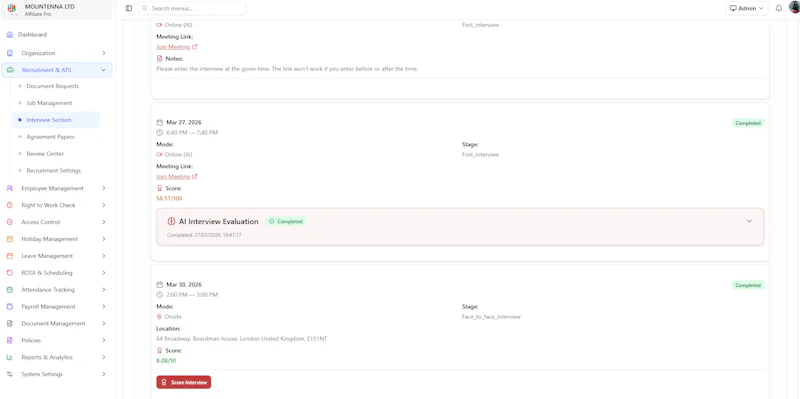Expand the Reports & Analytics chevron
The width and height of the screenshot is (800, 399).
tap(104, 357)
